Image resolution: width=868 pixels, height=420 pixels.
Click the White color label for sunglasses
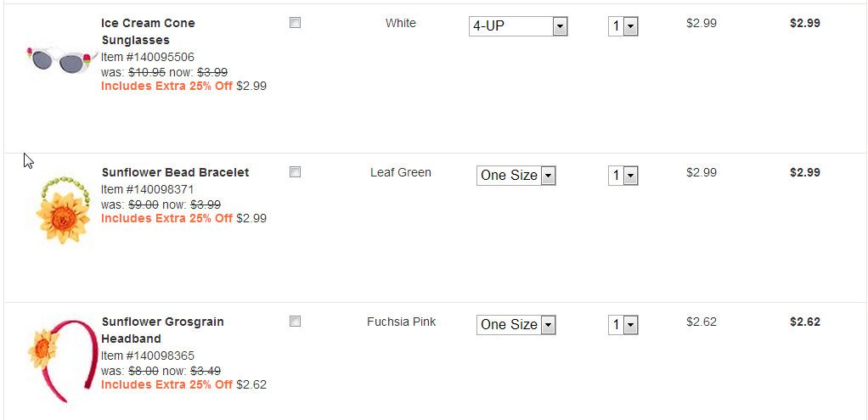click(401, 23)
